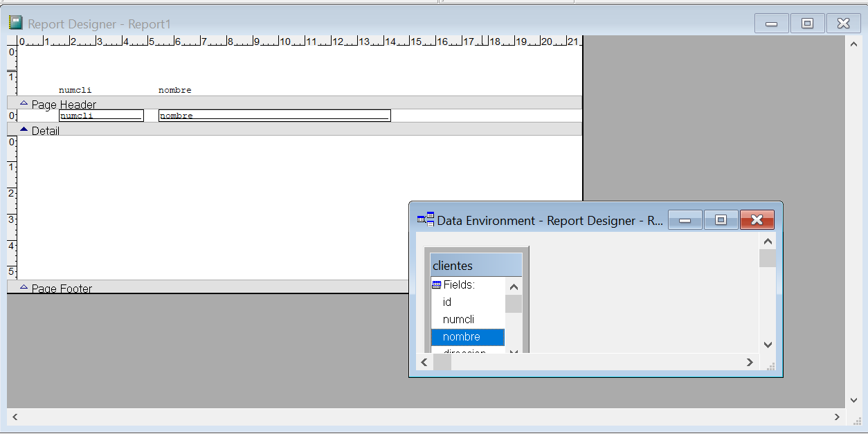Click the clientes table title bar

(x=476, y=265)
